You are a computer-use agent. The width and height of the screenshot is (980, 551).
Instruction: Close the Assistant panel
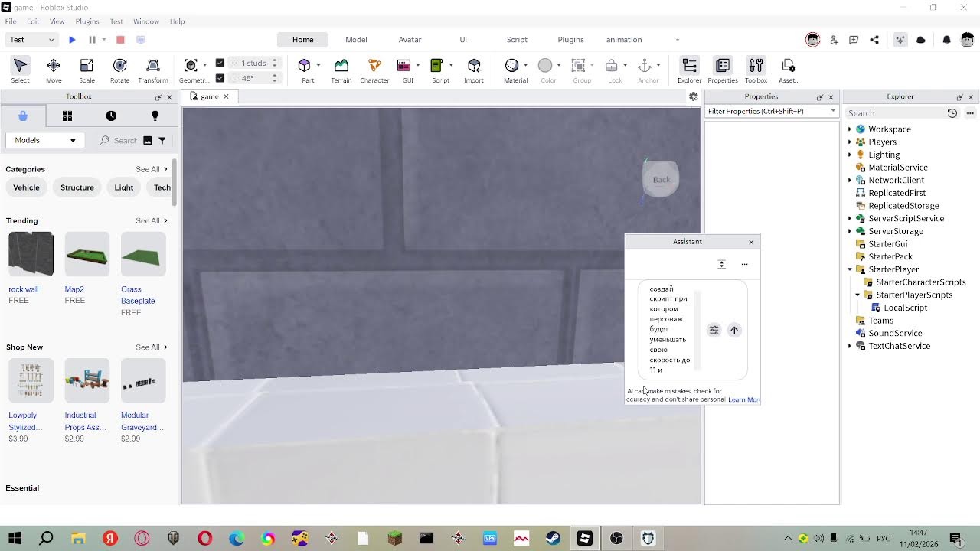751,242
